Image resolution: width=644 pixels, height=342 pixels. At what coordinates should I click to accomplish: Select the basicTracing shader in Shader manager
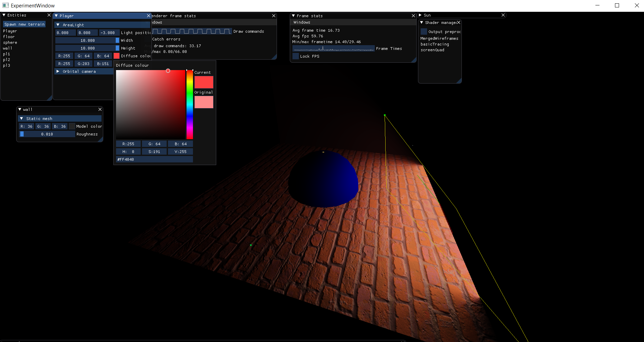435,44
